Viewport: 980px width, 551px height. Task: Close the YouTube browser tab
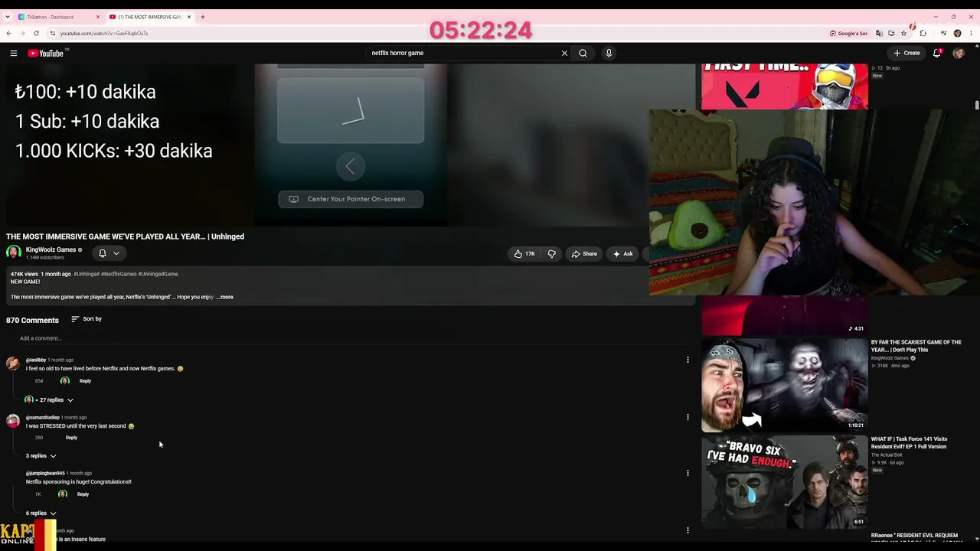189,17
